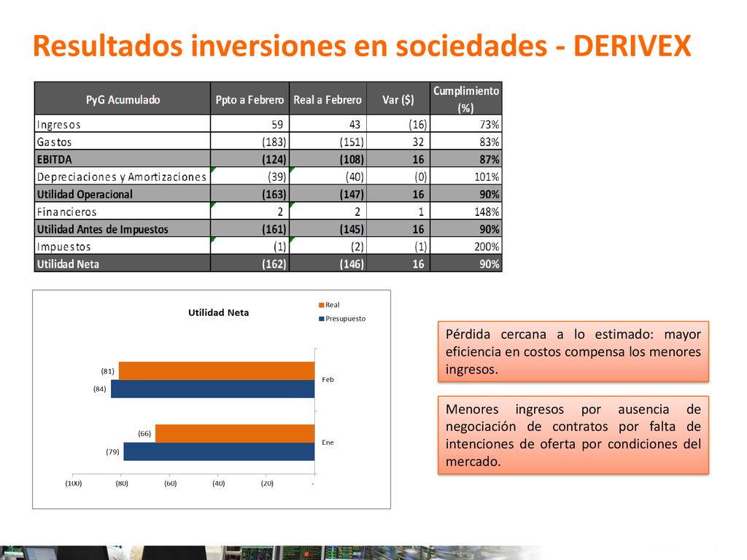Click the 'Gastos' row label
The width and height of the screenshot is (747, 560).
54,142
